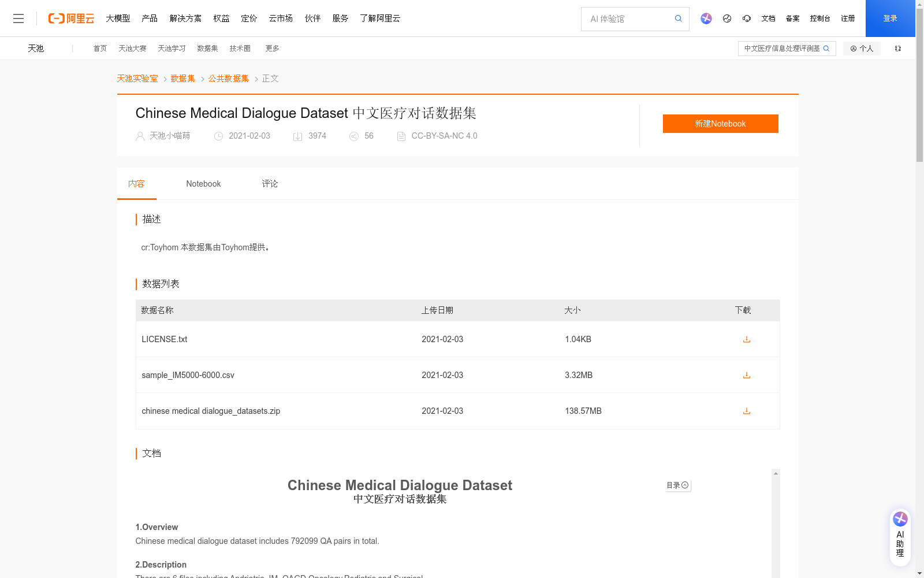Open 天池学习 in Tianchi navigation
Viewport: 924px width, 578px height.
click(x=172, y=49)
